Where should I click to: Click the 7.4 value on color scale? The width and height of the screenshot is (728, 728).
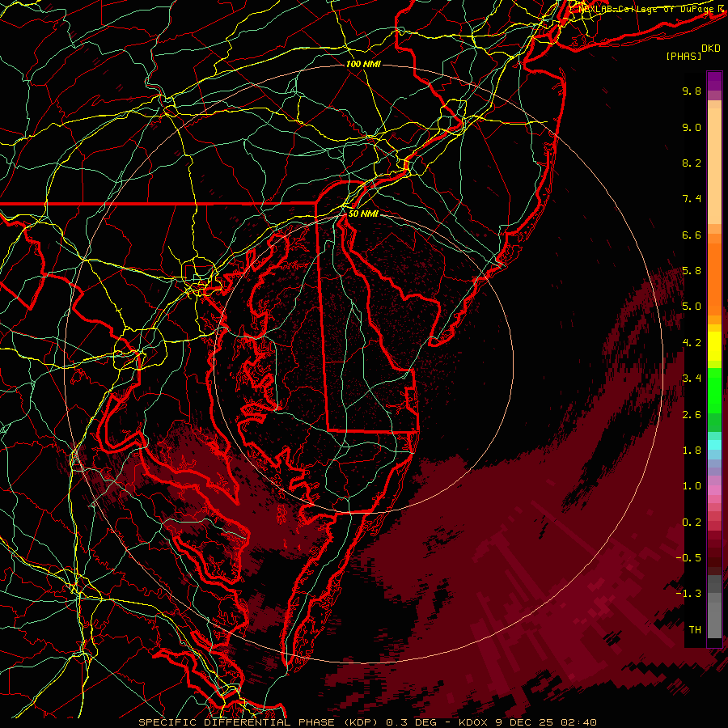[692, 199]
